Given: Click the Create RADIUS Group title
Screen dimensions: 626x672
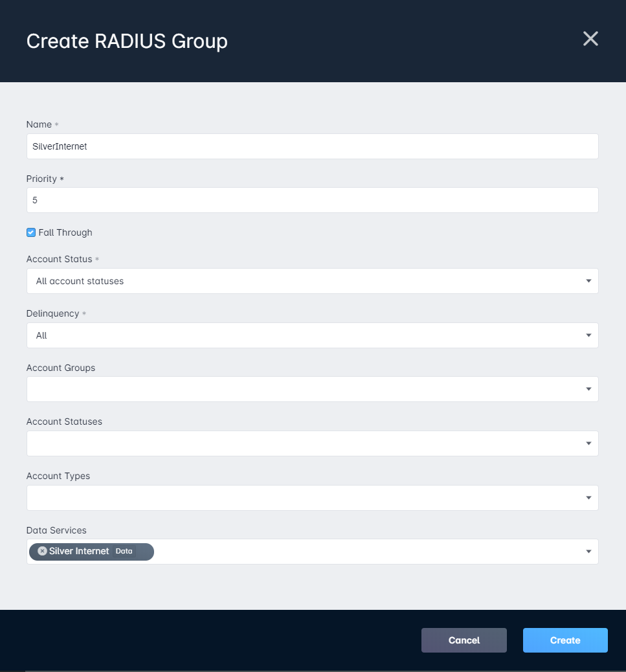Looking at the screenshot, I should [127, 41].
